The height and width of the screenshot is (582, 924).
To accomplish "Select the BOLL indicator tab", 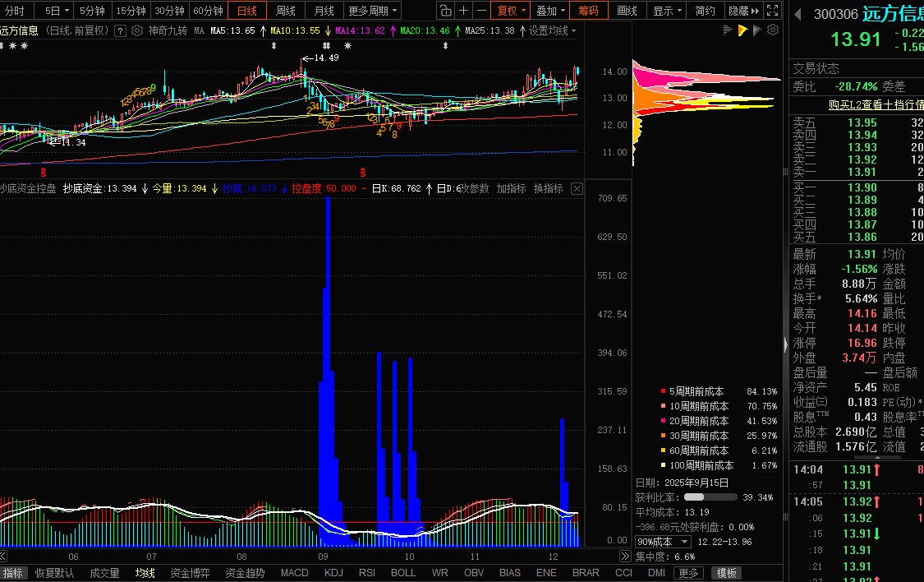I will [x=403, y=573].
